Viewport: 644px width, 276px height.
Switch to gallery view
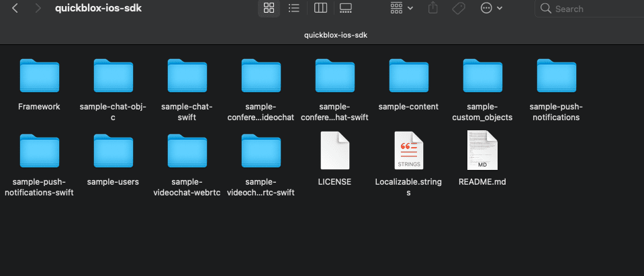345,8
